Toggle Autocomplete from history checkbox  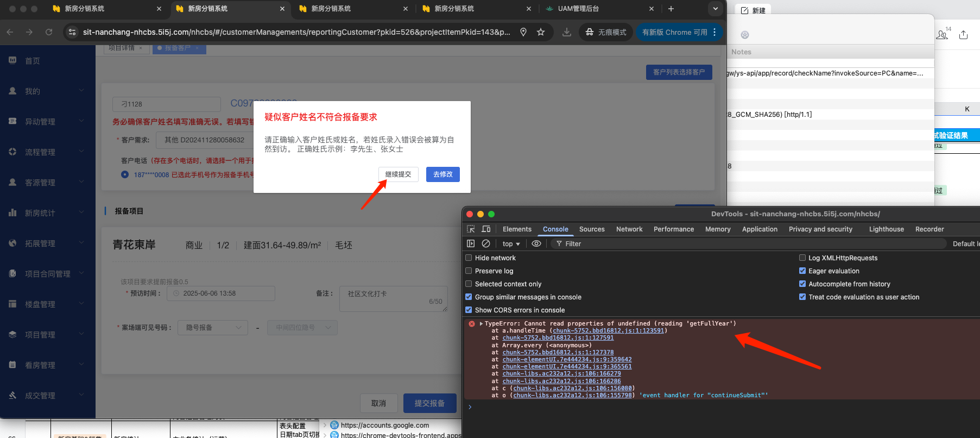point(802,284)
